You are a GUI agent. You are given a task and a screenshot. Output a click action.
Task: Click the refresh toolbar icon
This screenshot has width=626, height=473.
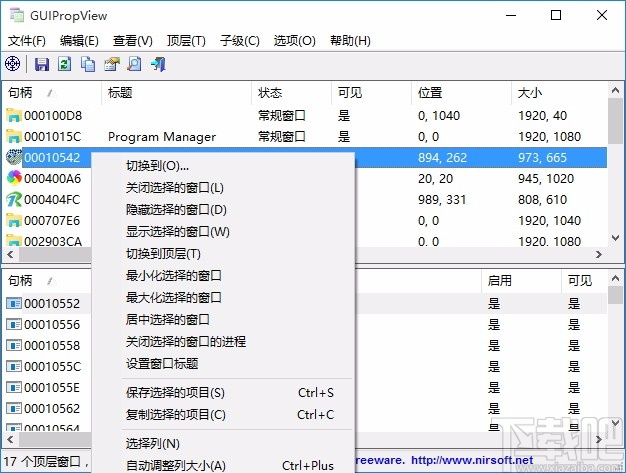[65, 64]
